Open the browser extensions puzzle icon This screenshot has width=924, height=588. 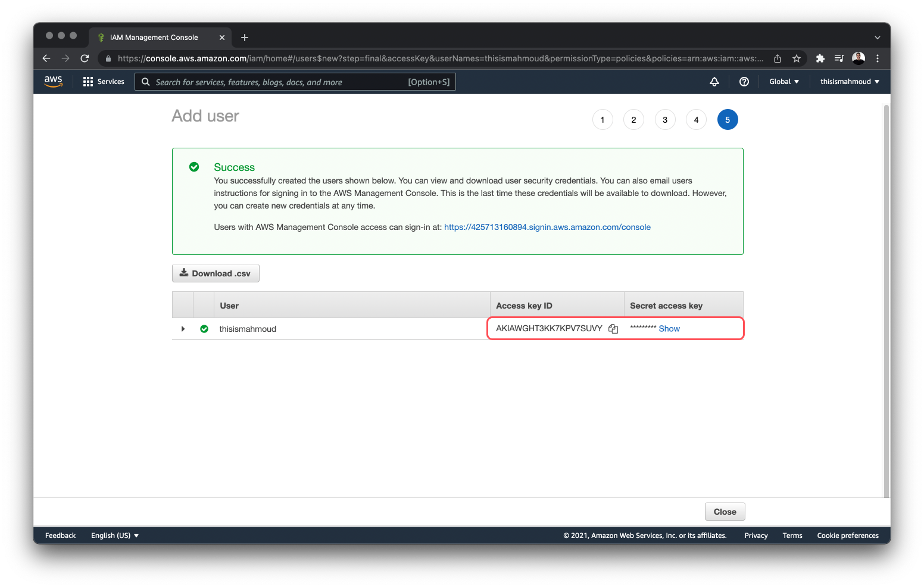click(820, 58)
